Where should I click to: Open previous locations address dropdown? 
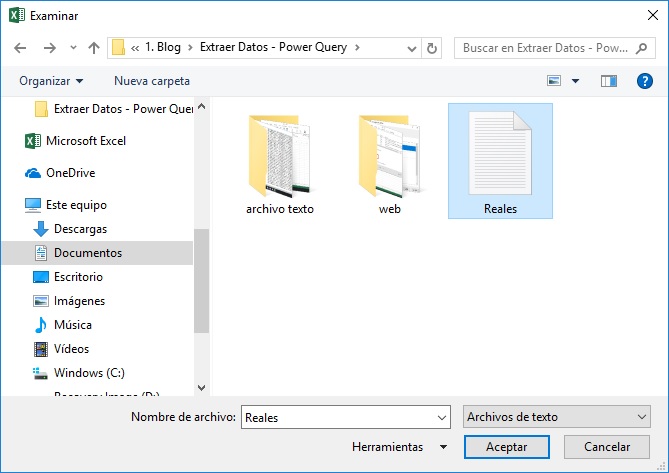pos(412,48)
